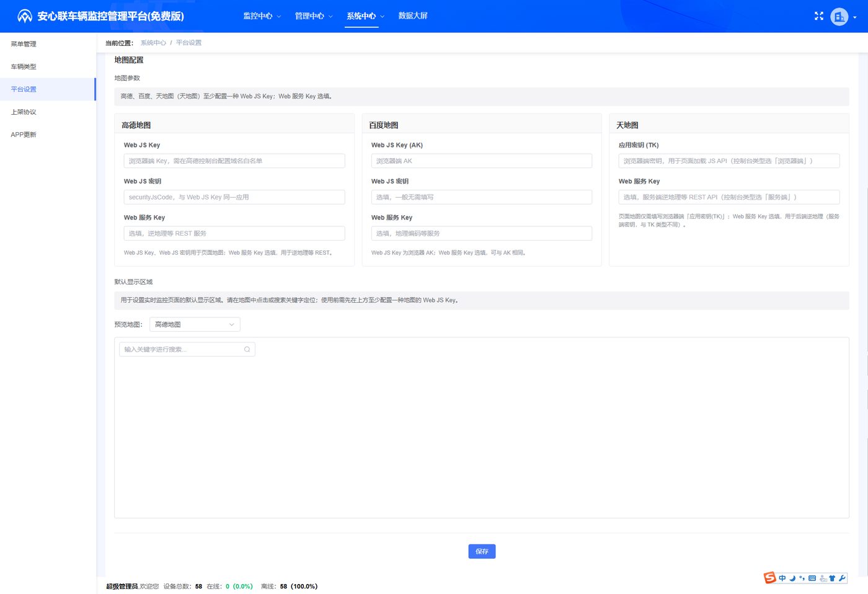Click the map keyword search input
868x594 pixels.
pyautogui.click(x=187, y=349)
